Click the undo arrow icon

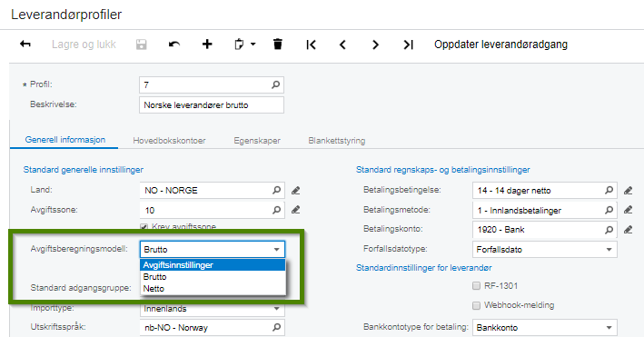point(174,44)
